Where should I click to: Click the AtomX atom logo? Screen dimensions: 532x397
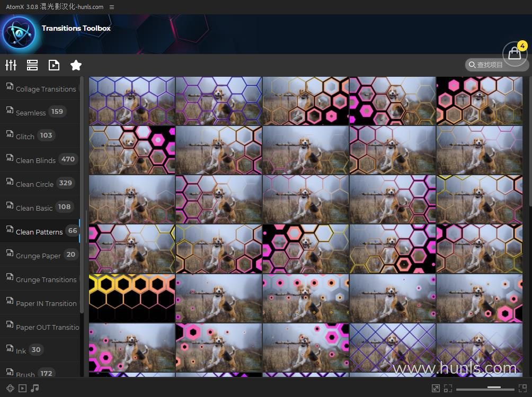(x=19, y=33)
